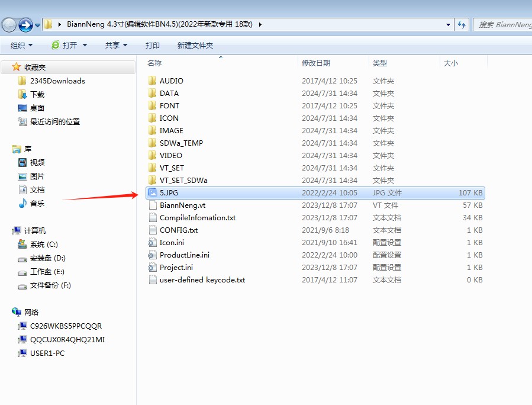532x405 pixels.
Task: Click the Forward navigation arrow button
Action: pos(25,25)
